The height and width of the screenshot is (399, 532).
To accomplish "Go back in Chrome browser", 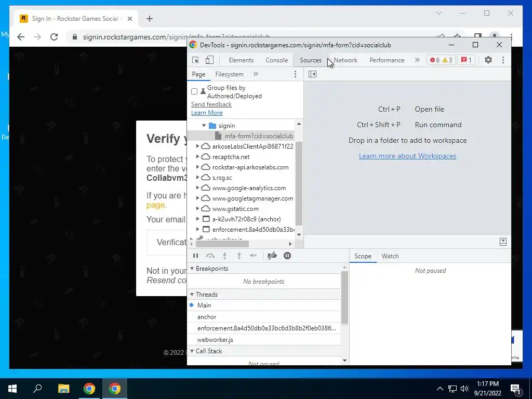I will click(x=21, y=37).
